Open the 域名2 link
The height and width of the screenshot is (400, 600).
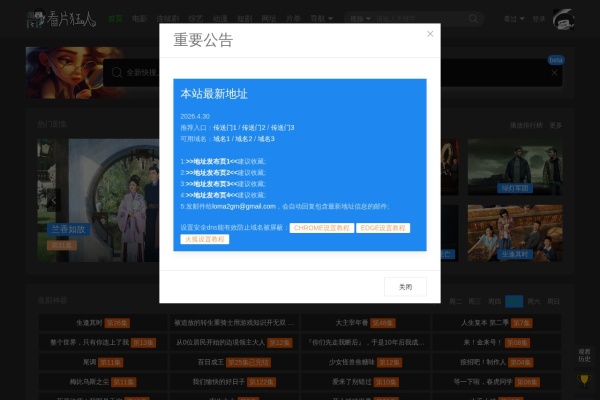point(244,139)
